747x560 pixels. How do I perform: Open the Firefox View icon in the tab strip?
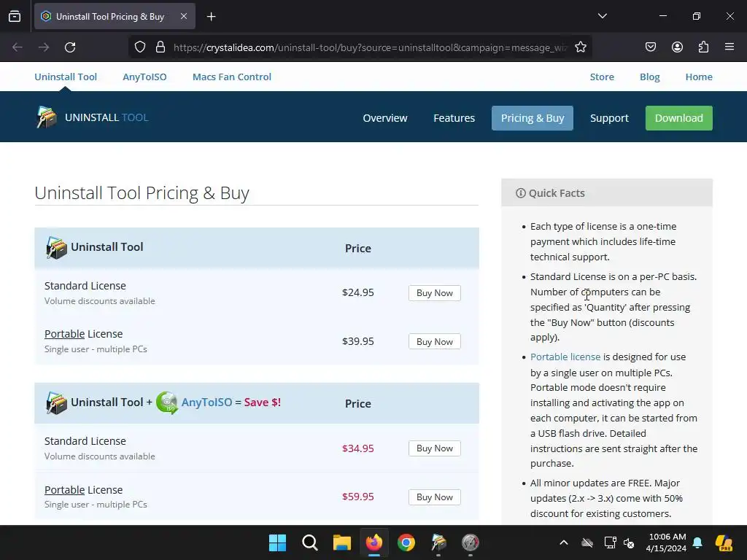[15, 17]
